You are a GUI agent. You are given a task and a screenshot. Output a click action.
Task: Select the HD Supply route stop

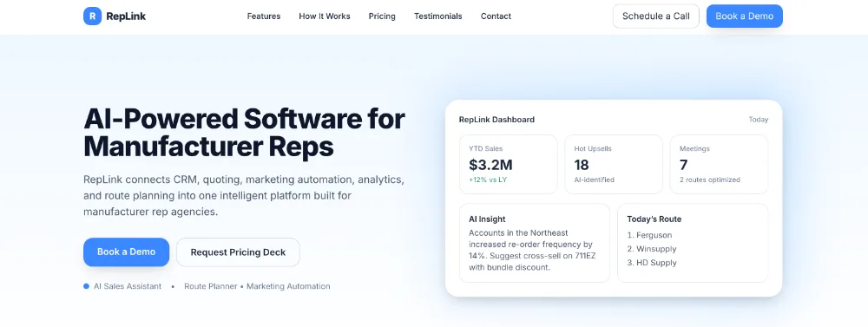pos(652,263)
